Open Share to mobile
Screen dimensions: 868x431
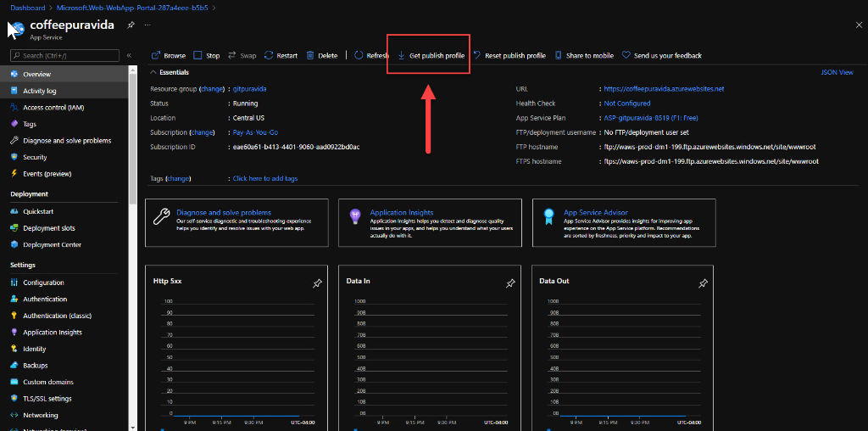[x=584, y=55]
